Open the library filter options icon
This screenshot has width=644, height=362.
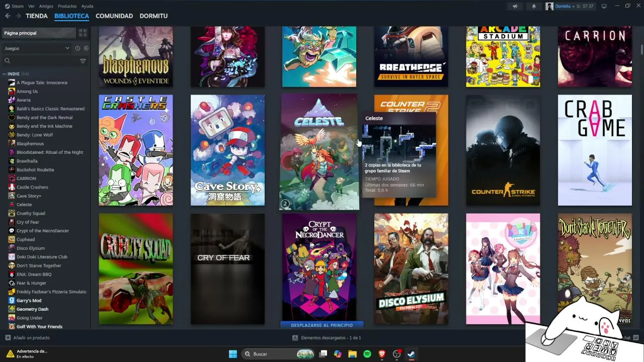[x=83, y=61]
